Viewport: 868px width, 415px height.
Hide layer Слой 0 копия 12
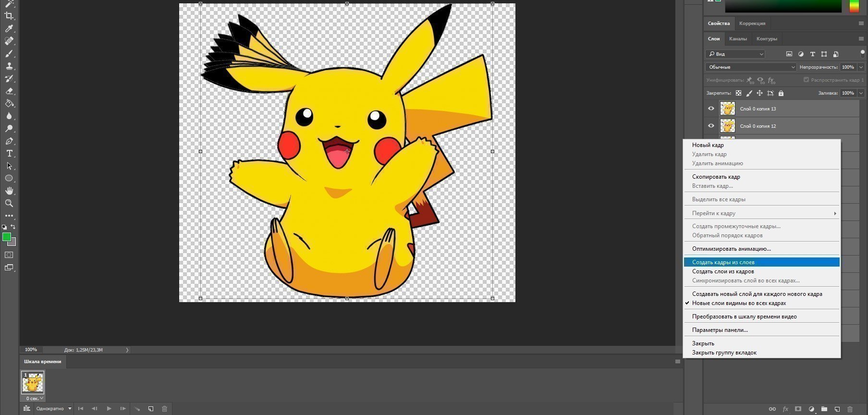coord(711,126)
